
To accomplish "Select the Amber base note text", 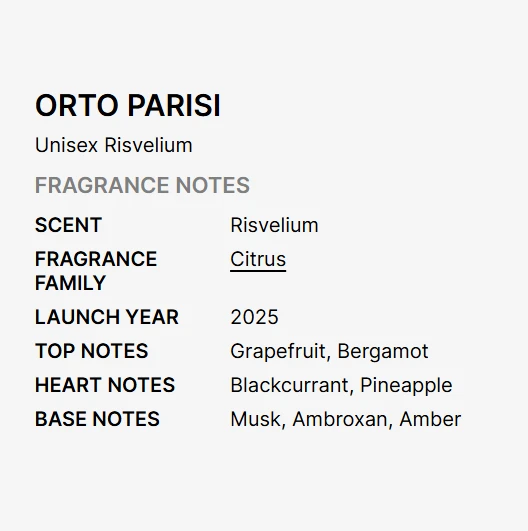I will (x=430, y=419).
